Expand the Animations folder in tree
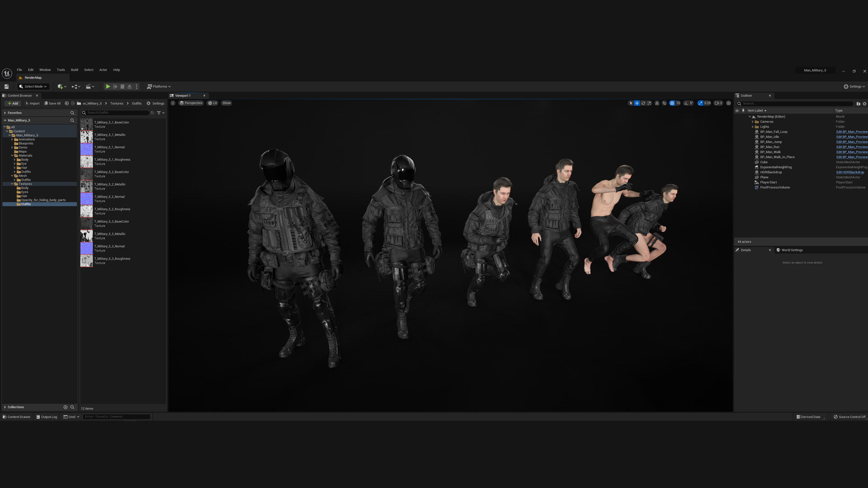Screen dimensions: 868x488 coord(12,139)
